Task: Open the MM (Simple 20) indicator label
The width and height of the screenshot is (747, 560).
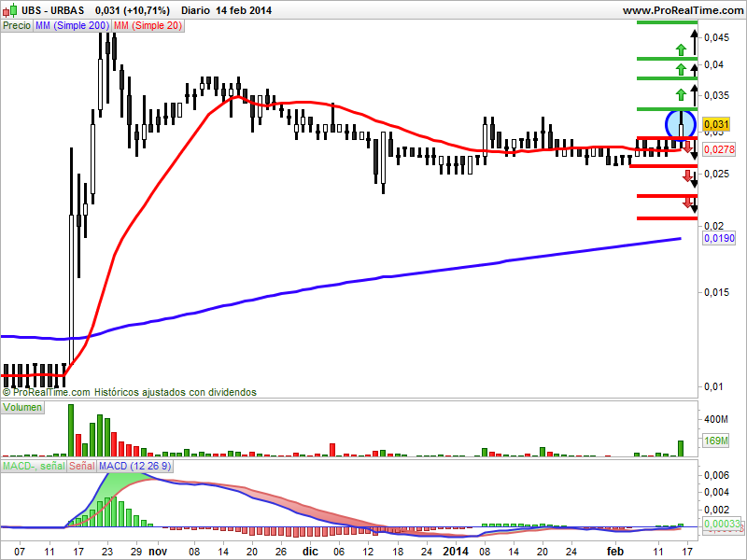Action: (148, 26)
